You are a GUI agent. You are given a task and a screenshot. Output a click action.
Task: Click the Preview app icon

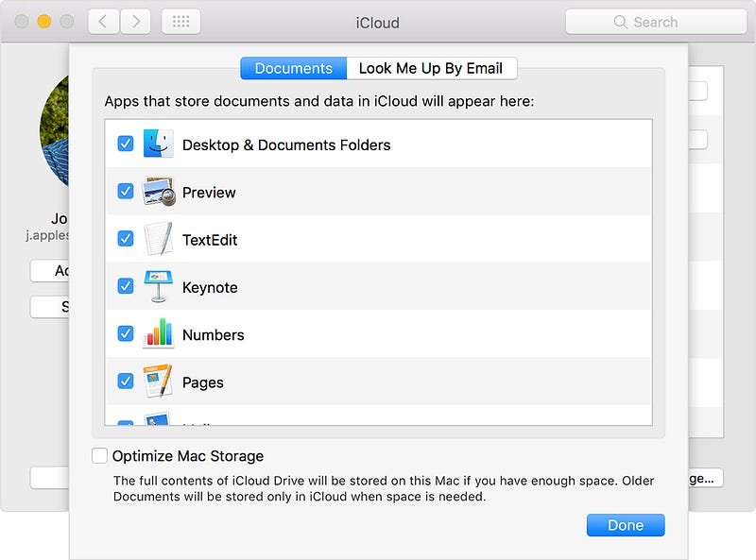pyautogui.click(x=158, y=192)
